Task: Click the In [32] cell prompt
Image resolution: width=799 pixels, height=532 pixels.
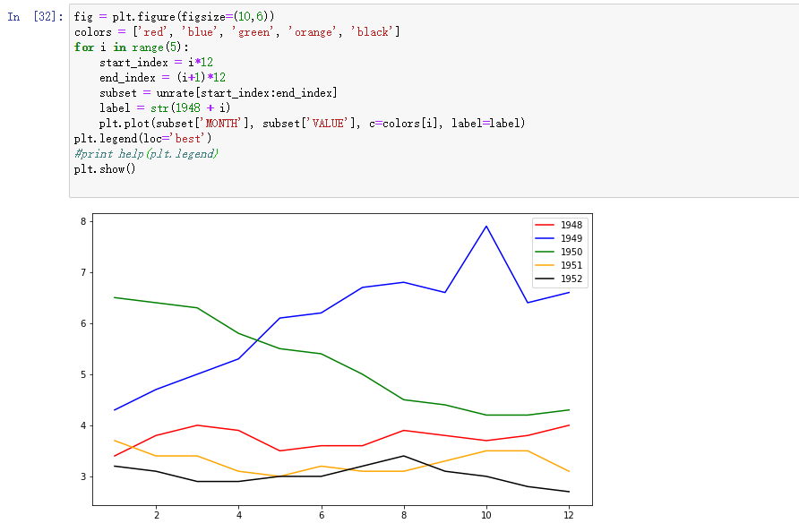Action: coord(35,17)
